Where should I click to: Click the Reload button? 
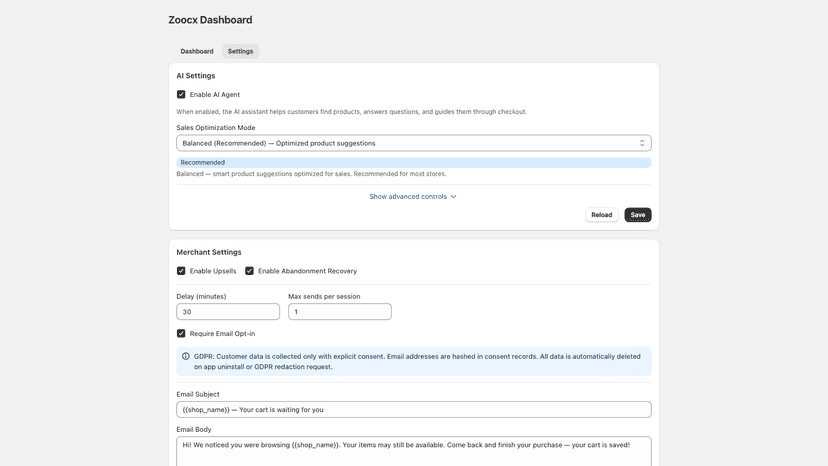tap(601, 215)
